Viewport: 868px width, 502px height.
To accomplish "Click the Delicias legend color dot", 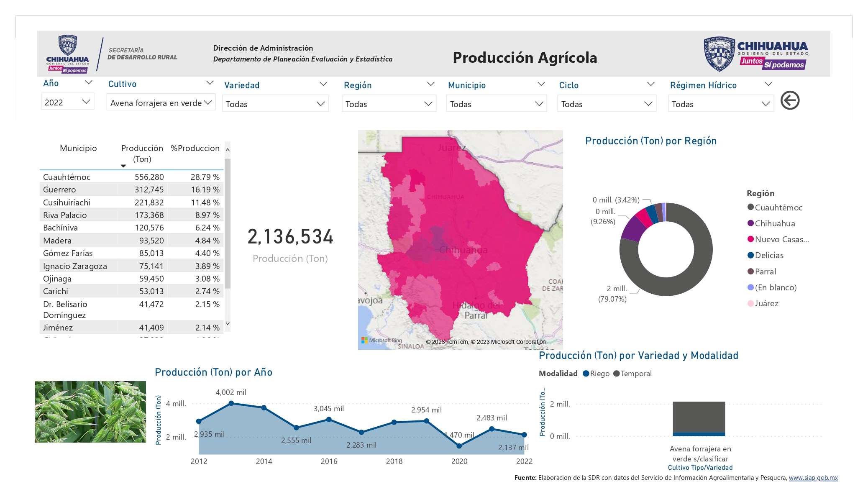I will tap(750, 255).
